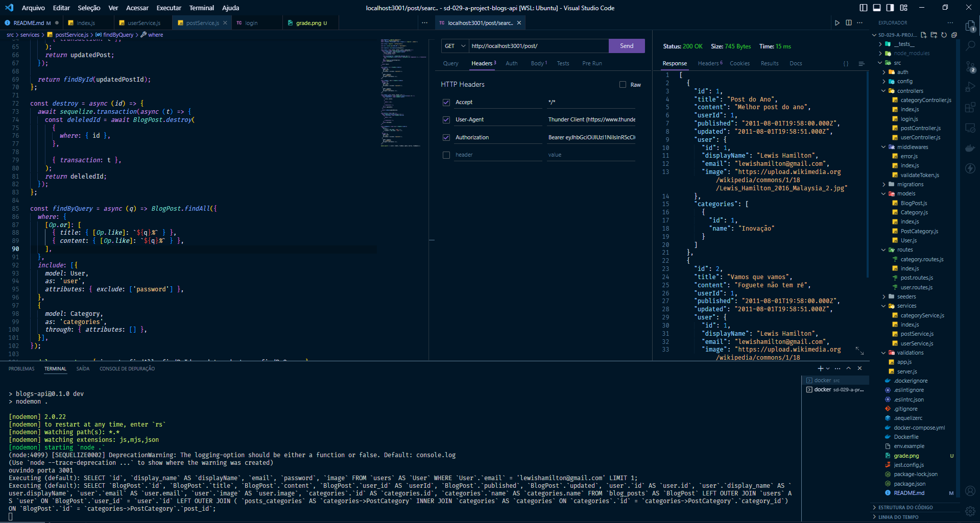980x523 pixels.
Task: Switch to PROBLEMAS panel tab
Action: (x=21, y=368)
